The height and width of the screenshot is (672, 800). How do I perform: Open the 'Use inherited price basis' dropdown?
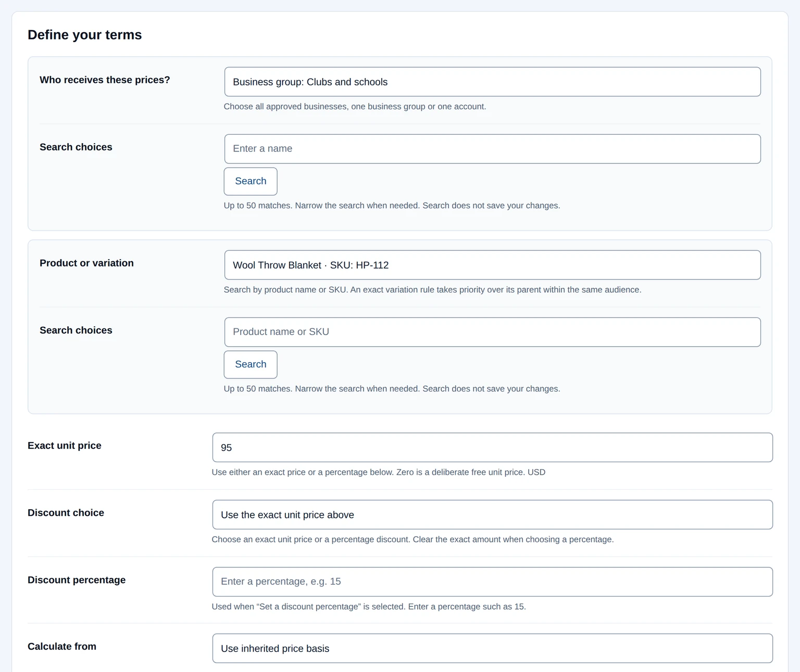tap(492, 648)
